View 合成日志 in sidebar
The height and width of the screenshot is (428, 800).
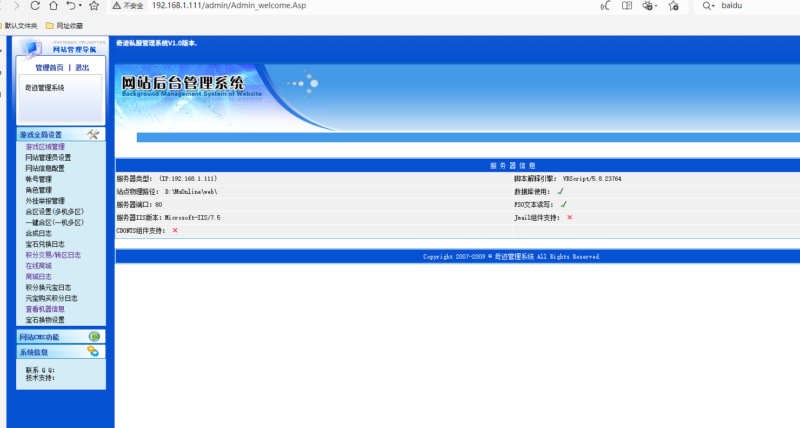click(39, 233)
